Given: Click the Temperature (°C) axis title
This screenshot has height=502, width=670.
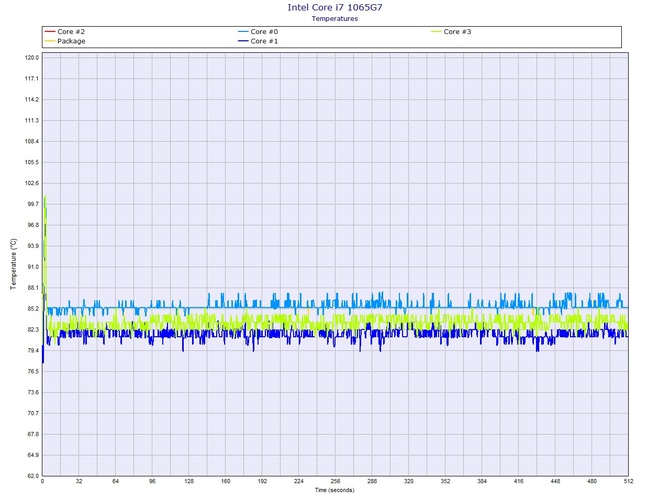Looking at the screenshot, I should 14,264.
